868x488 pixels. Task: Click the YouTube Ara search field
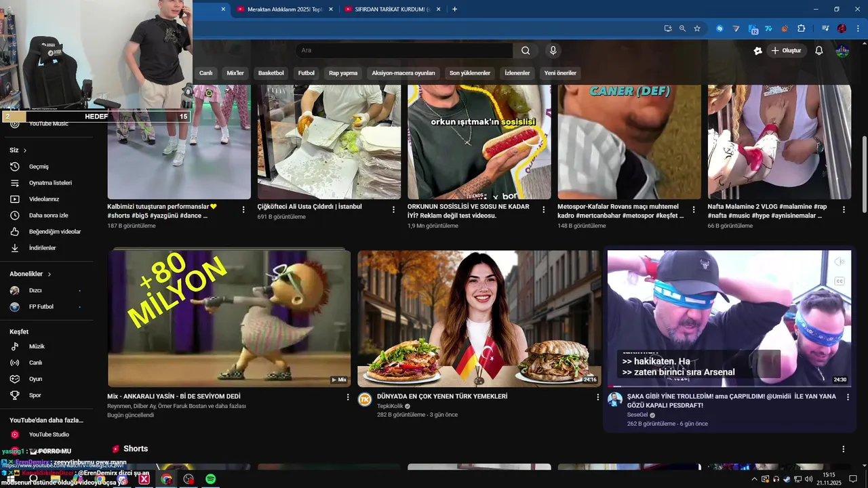click(404, 50)
